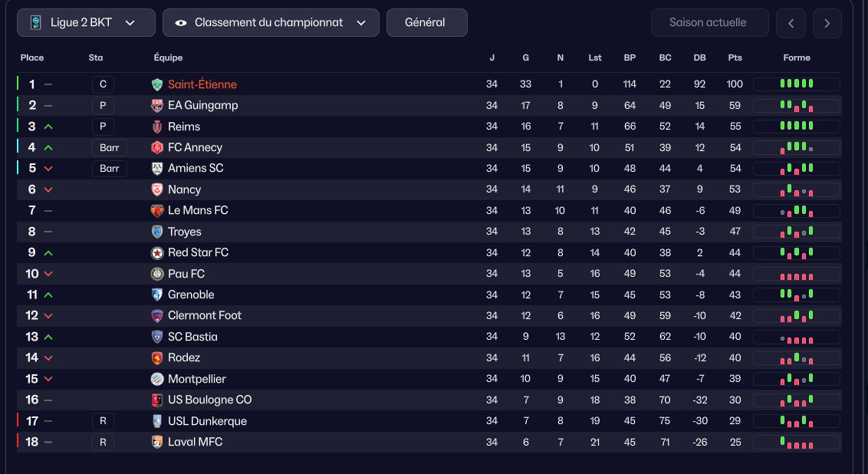Sort the table by Pts column header

point(735,58)
